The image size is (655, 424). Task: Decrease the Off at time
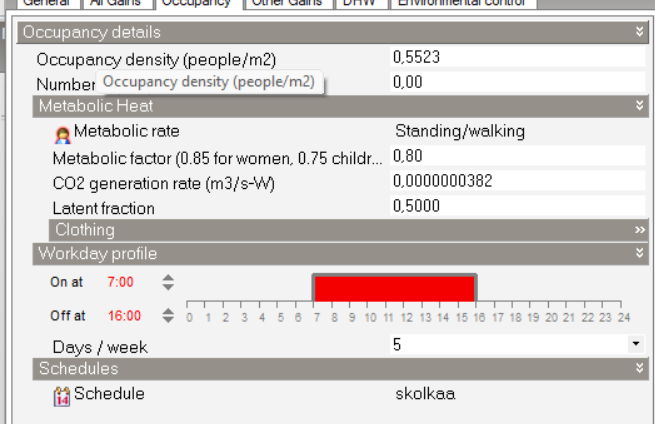(x=168, y=320)
